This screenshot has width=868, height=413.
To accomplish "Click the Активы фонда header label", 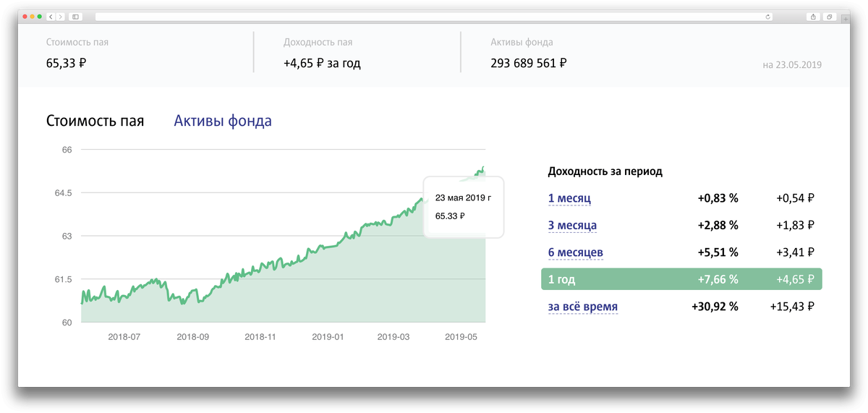I will (522, 42).
